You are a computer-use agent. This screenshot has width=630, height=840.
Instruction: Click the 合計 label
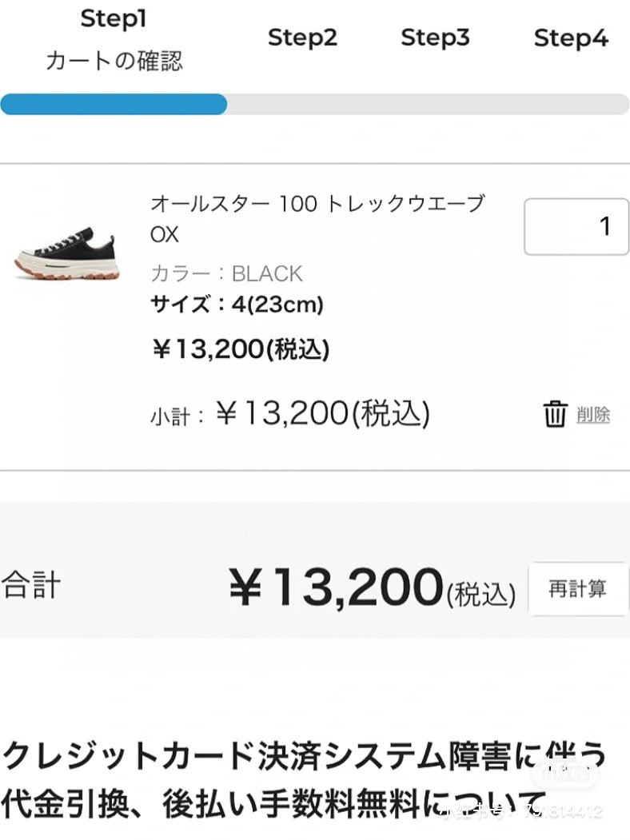30,585
